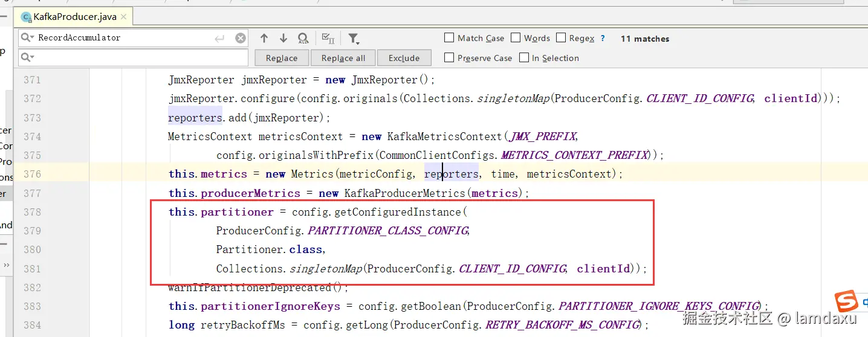Viewport: 868px width, 337px height.
Task: Click the Java class icon on tab
Action: point(26,17)
